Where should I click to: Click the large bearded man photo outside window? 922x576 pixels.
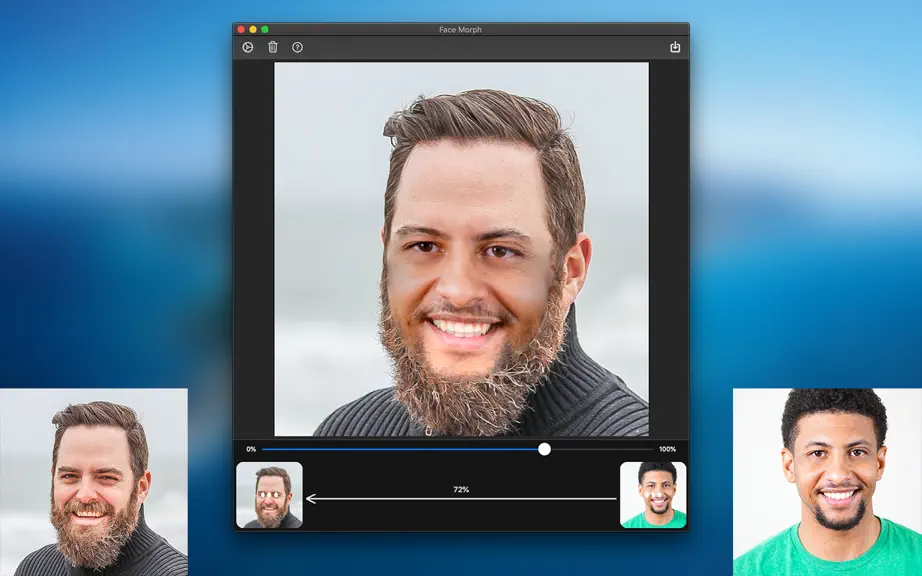(94, 482)
